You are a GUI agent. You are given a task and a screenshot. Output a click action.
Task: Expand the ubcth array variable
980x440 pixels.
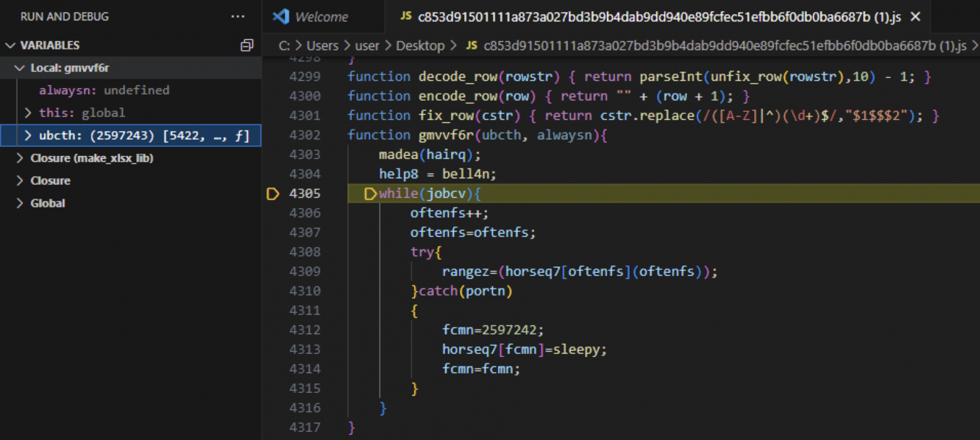click(x=28, y=135)
